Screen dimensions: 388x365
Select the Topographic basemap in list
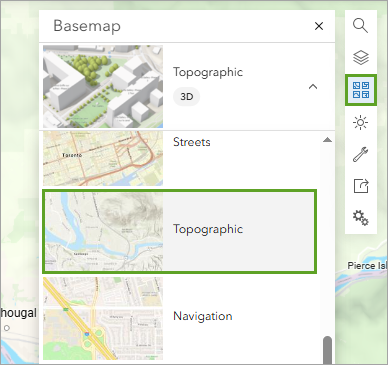[180, 231]
